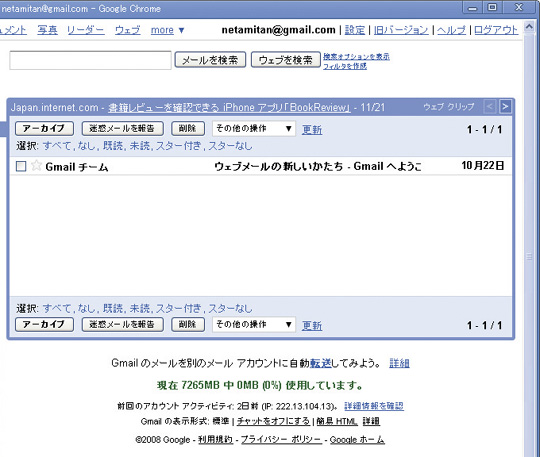The width and height of the screenshot is (540, 457).
Task: Click the scrollbar up arrow
Action: pos(529,27)
